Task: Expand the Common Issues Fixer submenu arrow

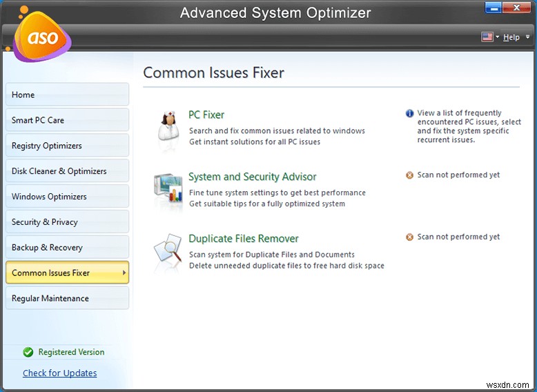Action: 124,273
